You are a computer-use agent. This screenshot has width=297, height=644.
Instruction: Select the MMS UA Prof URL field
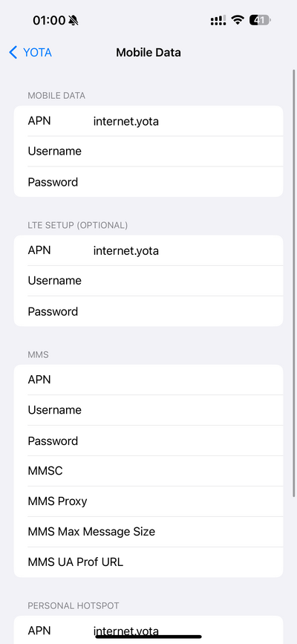[x=148, y=562]
